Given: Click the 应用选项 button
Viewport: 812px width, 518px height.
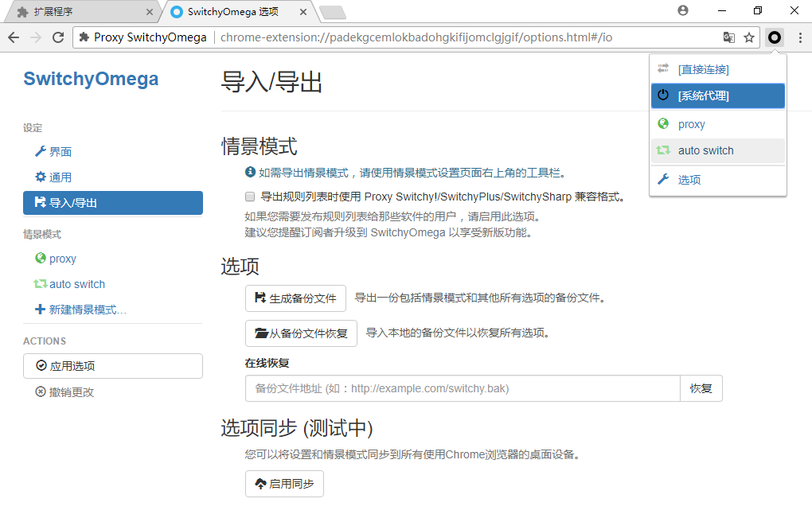Looking at the screenshot, I should 113,366.
